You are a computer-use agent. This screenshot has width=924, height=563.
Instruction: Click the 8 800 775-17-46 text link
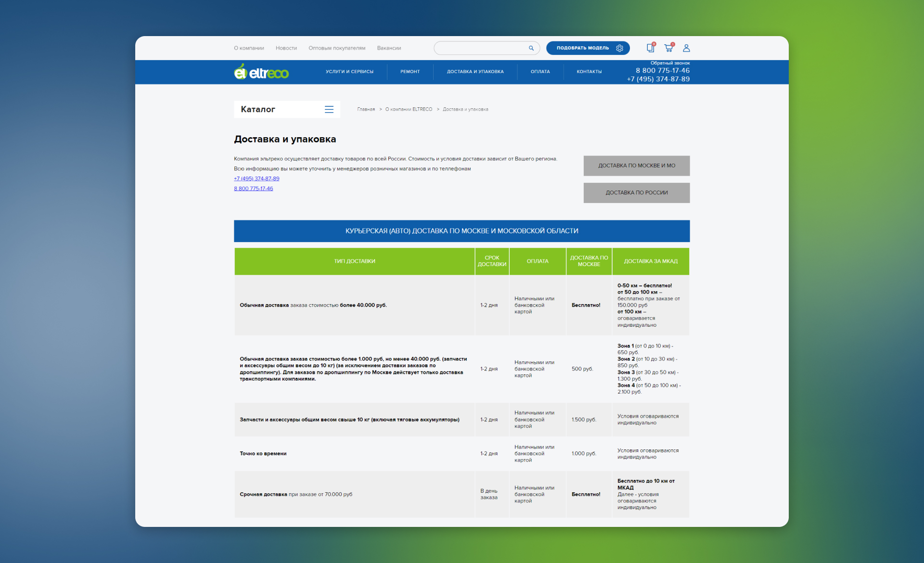coord(253,189)
